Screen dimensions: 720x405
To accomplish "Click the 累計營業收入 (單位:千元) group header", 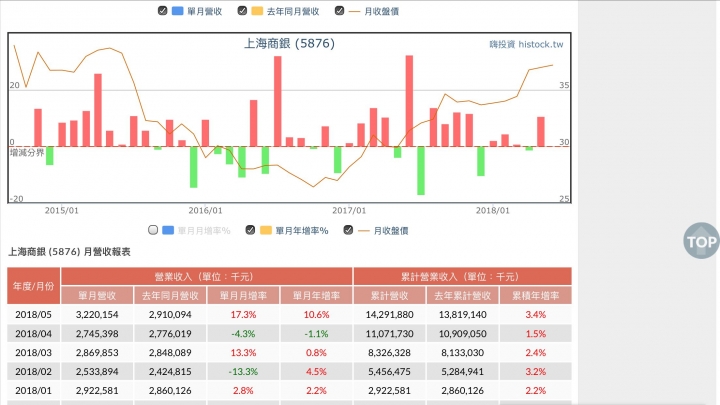I will coord(462,276).
